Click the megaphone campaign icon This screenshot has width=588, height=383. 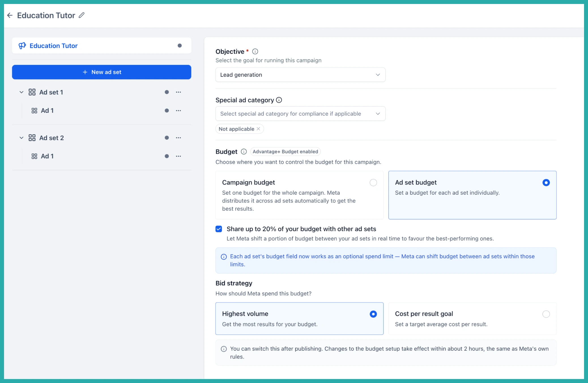click(x=22, y=46)
